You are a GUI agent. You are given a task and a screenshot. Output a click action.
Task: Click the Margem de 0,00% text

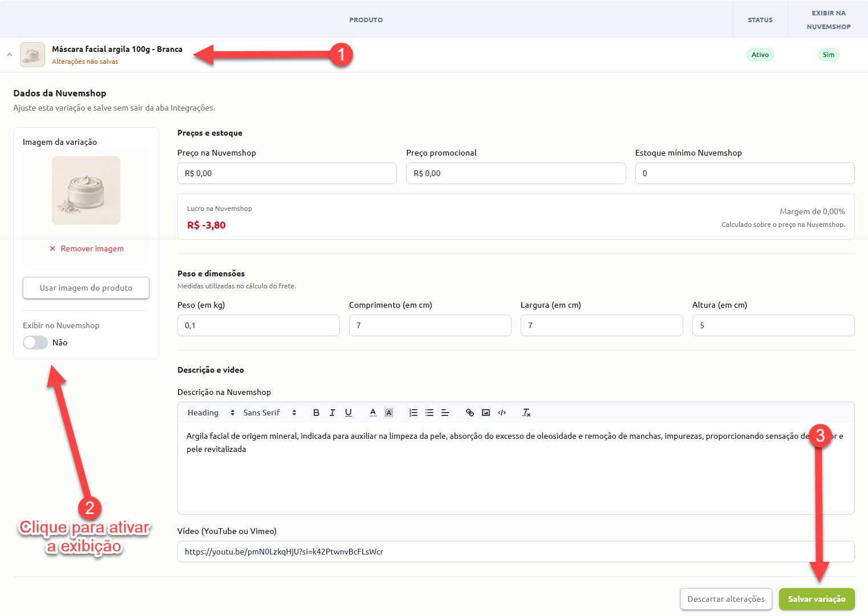(x=812, y=211)
